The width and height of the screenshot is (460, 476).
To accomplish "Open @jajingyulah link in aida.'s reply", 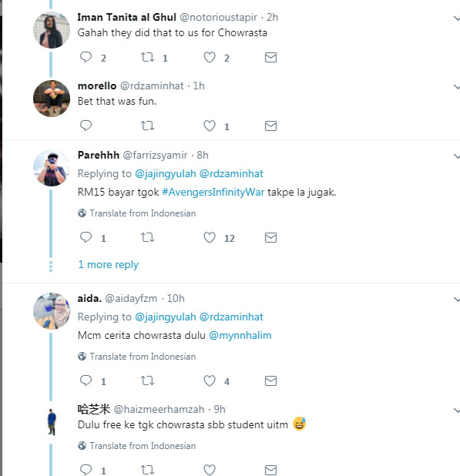I will click(x=166, y=317).
